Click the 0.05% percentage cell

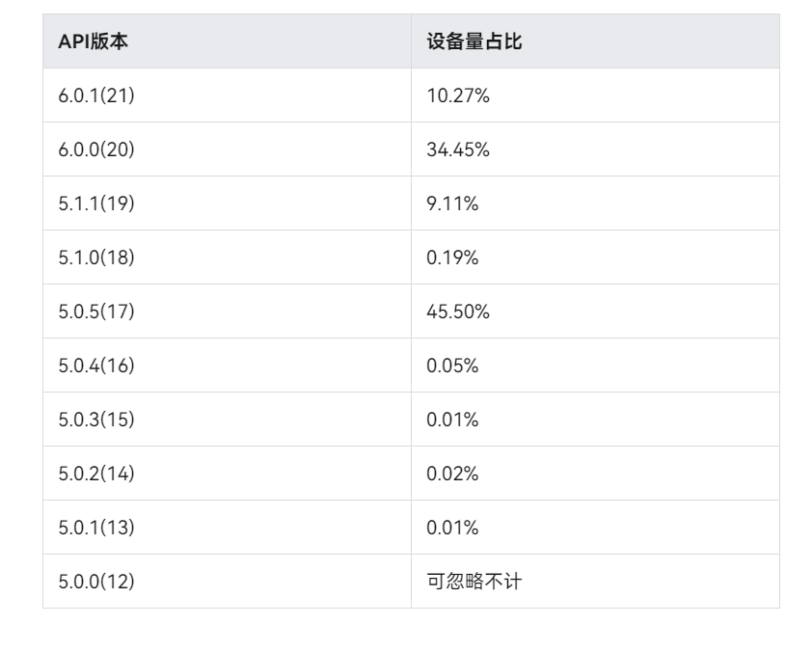pyautogui.click(x=452, y=366)
